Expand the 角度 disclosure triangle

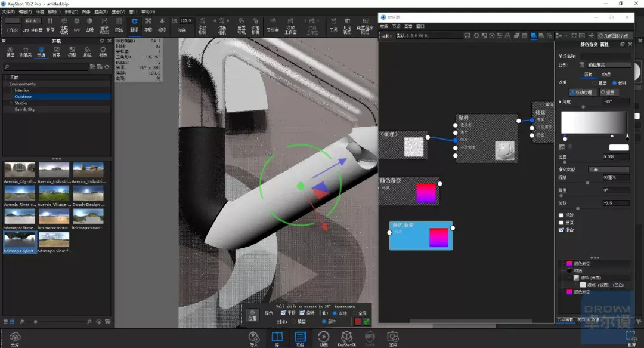pos(560,101)
